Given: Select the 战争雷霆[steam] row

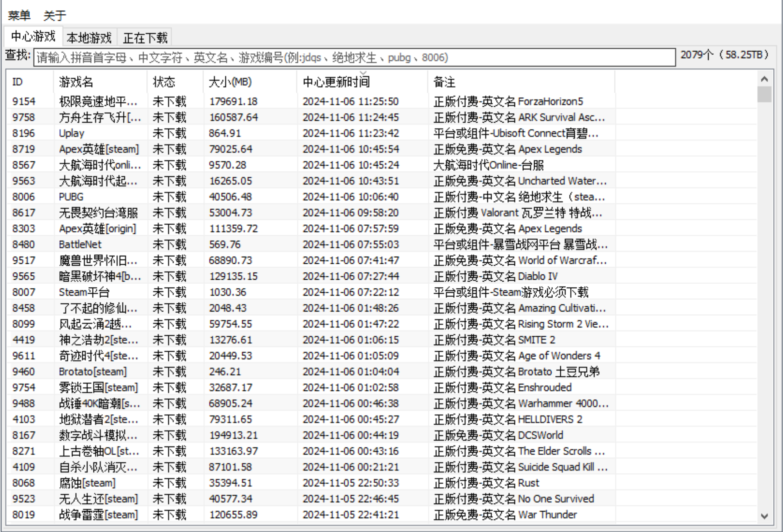Looking at the screenshot, I should coord(382,515).
